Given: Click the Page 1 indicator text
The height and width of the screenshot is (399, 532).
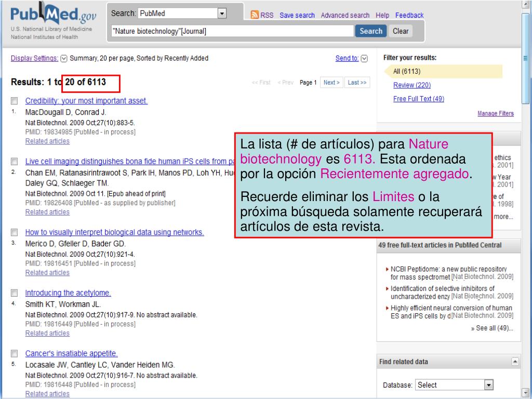Looking at the screenshot, I should 308,83.
